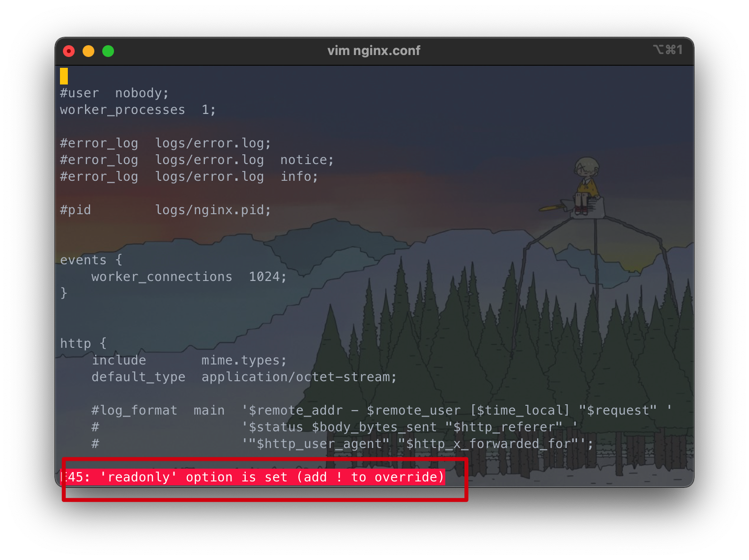Click 'worker_connections' directive
This screenshot has width=749, height=560.
(x=162, y=277)
